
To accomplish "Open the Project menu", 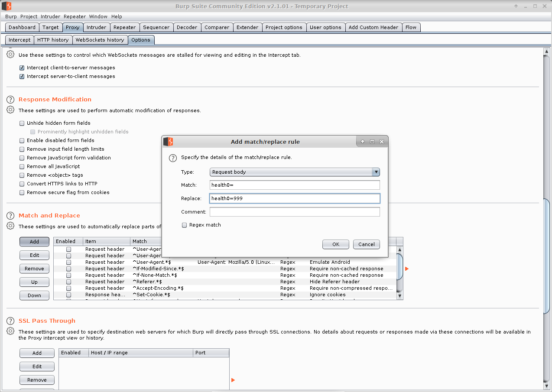I will (x=29, y=16).
